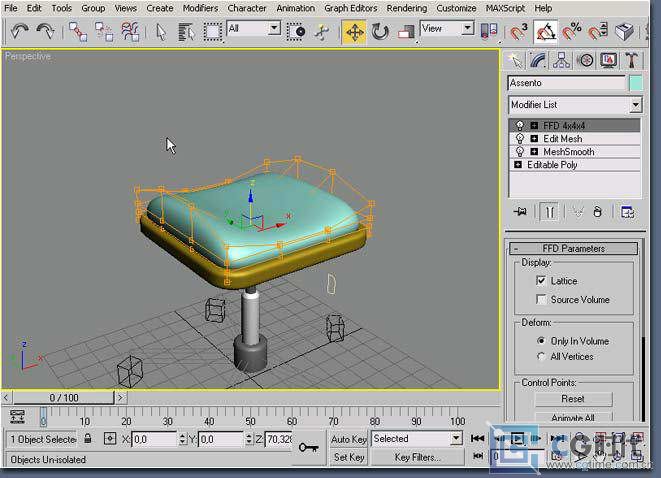Open the Graph Editors menu
661x478 pixels.
pos(351,8)
